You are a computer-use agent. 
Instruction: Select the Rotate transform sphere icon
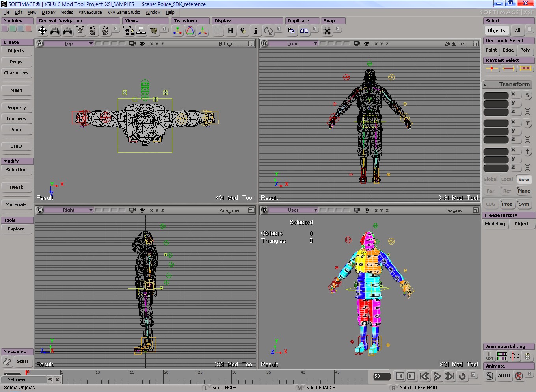[x=190, y=31]
